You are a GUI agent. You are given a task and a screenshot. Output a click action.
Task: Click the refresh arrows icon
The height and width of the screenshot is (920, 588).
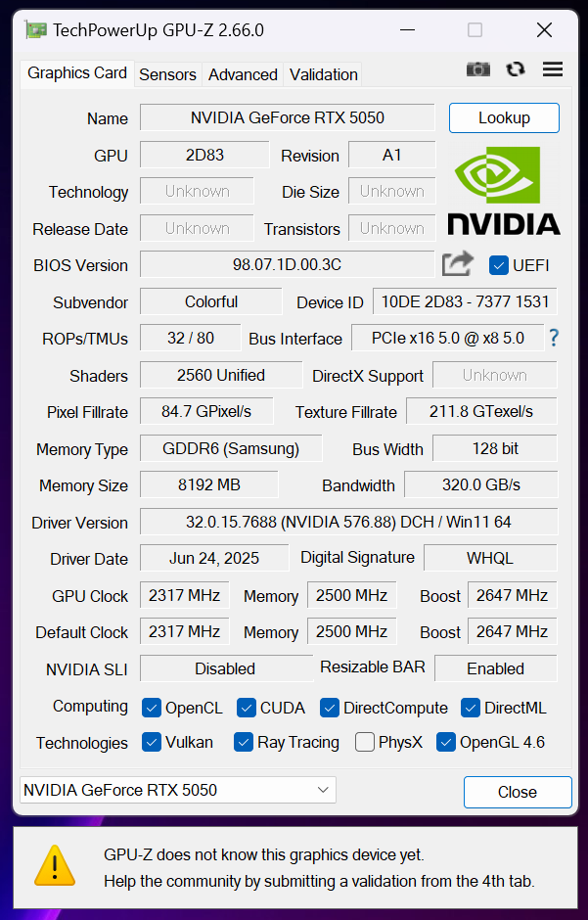(516, 69)
